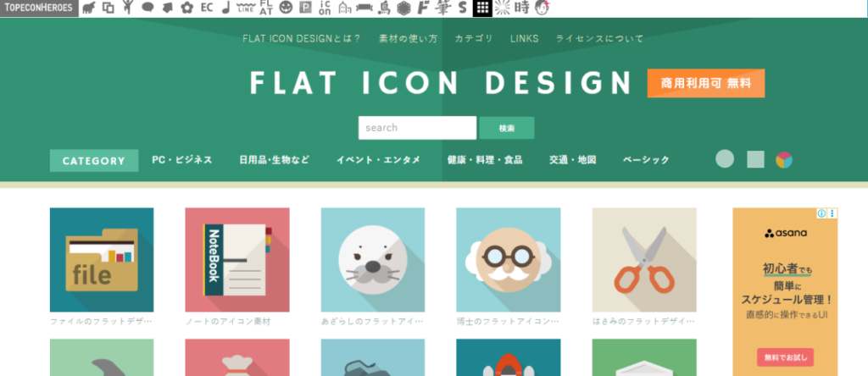Click the black grid icon in top bar
Image resolution: width=868 pixels, height=376 pixels.
point(481,8)
